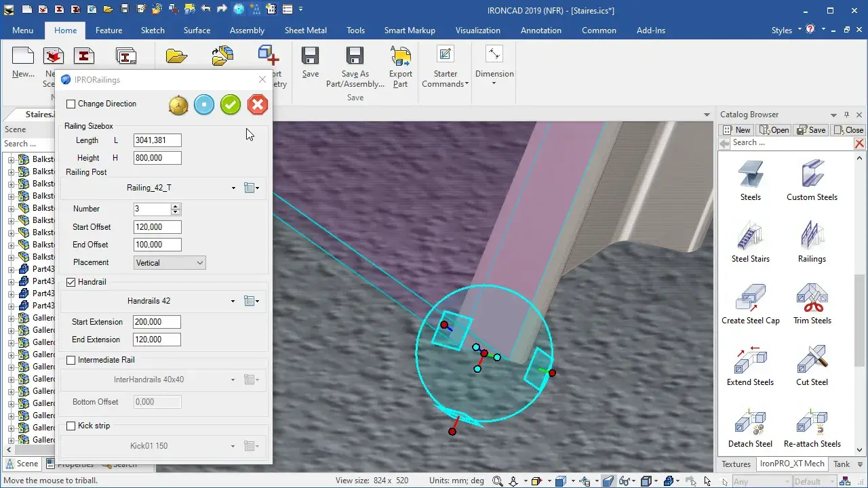
Task: Click the golden sphere icon in IPRORailings
Action: click(x=178, y=105)
